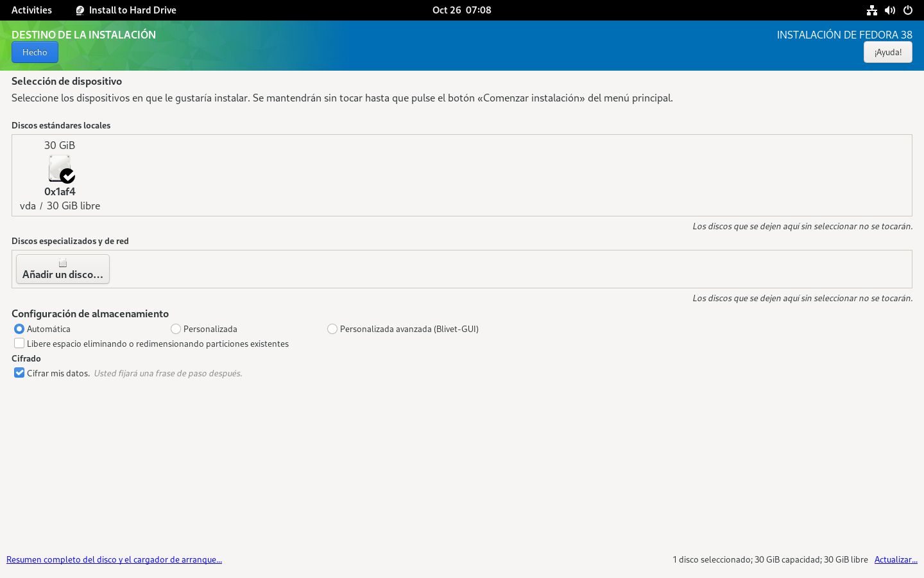Click the small disk icon above Añadir un disco
The width and height of the screenshot is (924, 578).
63,263
